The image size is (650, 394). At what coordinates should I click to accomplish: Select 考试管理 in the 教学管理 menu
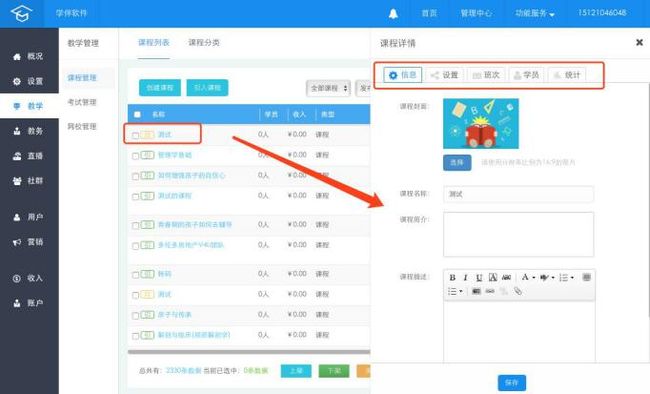tap(82, 102)
